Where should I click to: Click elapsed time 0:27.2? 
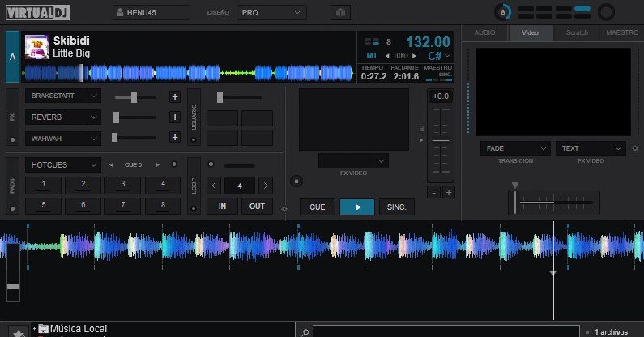373,76
